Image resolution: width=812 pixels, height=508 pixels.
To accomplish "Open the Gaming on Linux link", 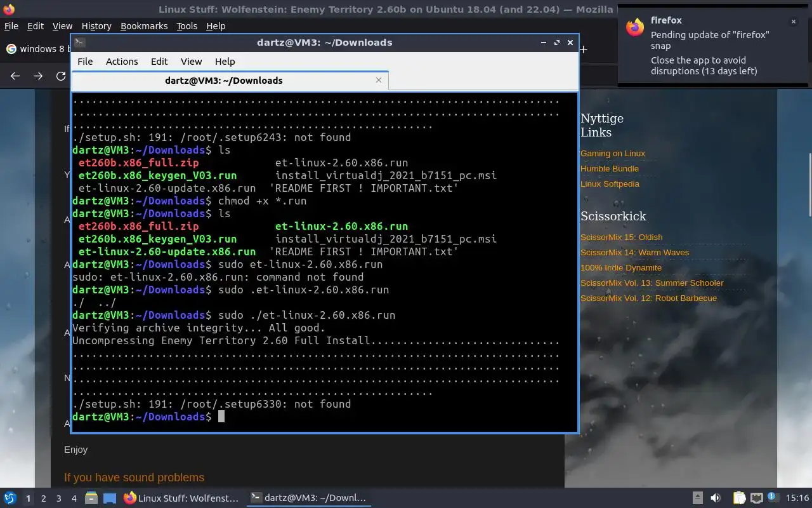I will (x=613, y=153).
